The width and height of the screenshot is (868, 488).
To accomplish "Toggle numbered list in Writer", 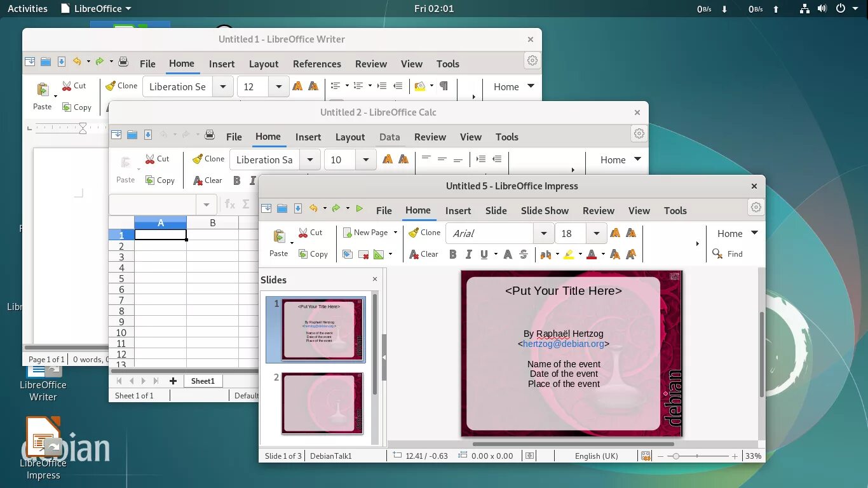I will pos(358,86).
